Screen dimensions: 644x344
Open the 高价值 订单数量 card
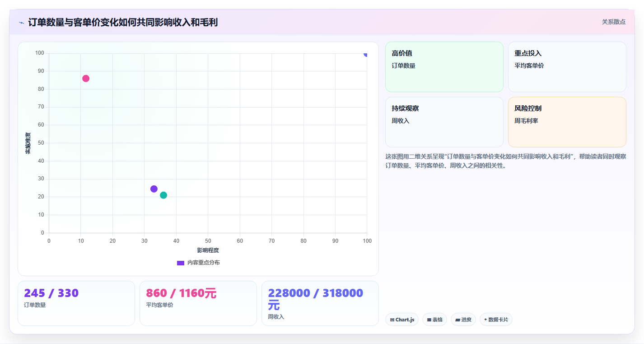(444, 67)
